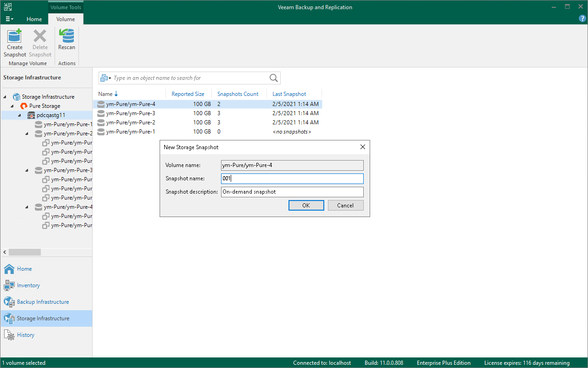The width and height of the screenshot is (588, 368).
Task: Open Inventory via its navigation pane icon
Action: (x=9, y=285)
